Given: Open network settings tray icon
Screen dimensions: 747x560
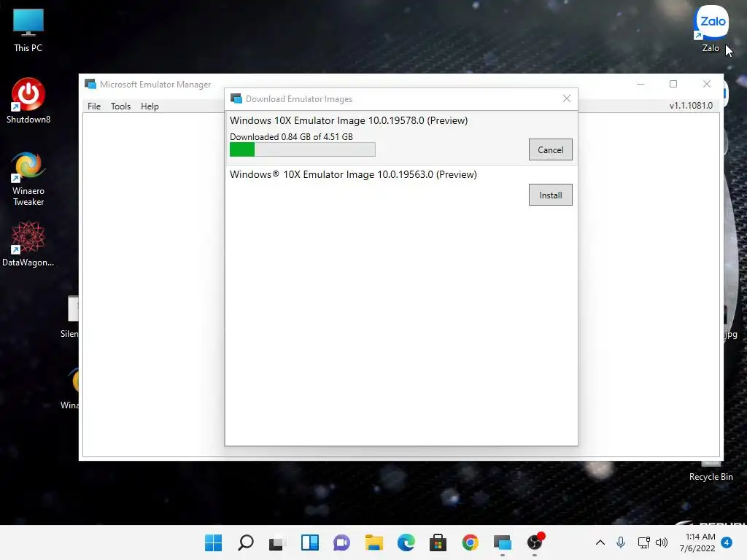Looking at the screenshot, I should (x=643, y=542).
